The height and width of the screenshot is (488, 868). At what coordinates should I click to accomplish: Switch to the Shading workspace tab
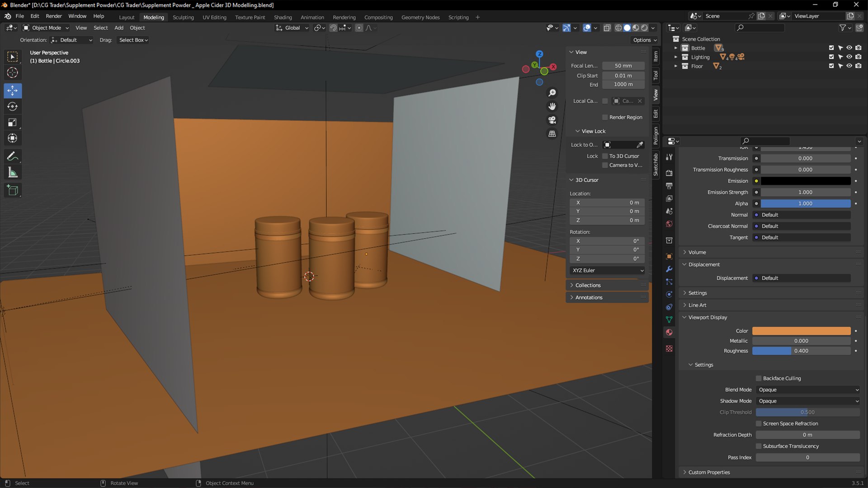283,18
